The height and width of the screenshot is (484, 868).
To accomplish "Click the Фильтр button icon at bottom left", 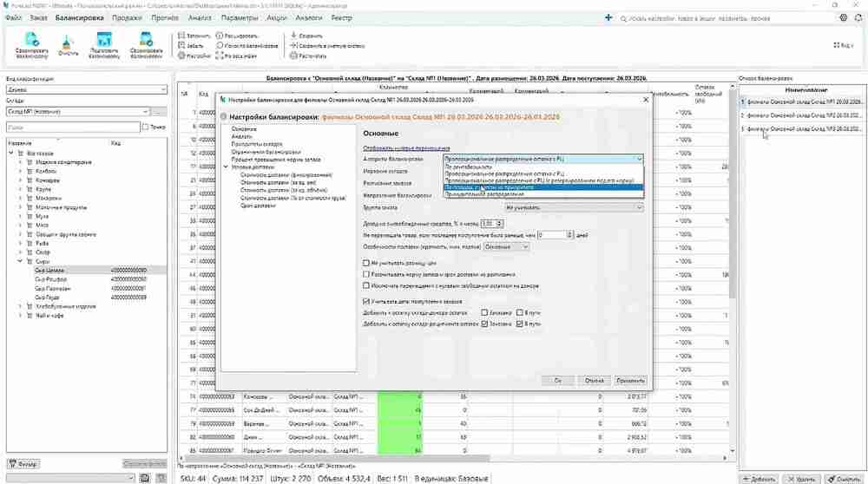I will click(x=23, y=464).
